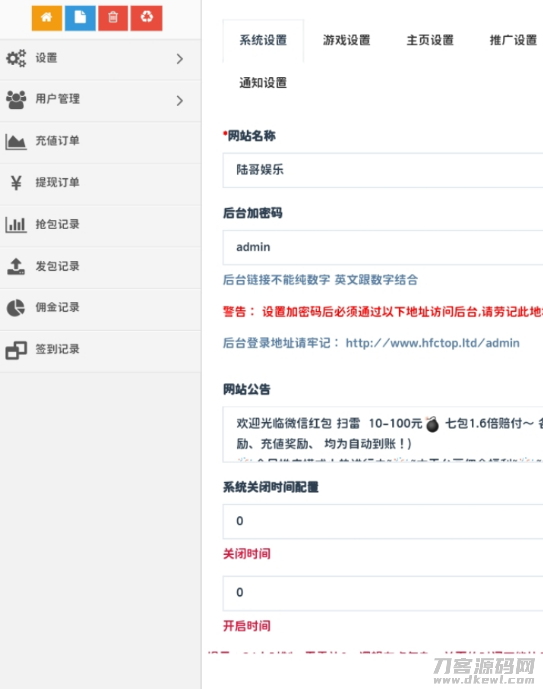Expand the 设置 menu chevron
Screen dimensions: 543x689
pos(179,59)
